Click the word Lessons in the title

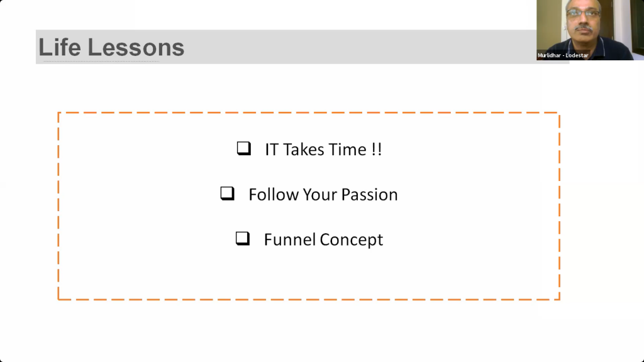(136, 47)
